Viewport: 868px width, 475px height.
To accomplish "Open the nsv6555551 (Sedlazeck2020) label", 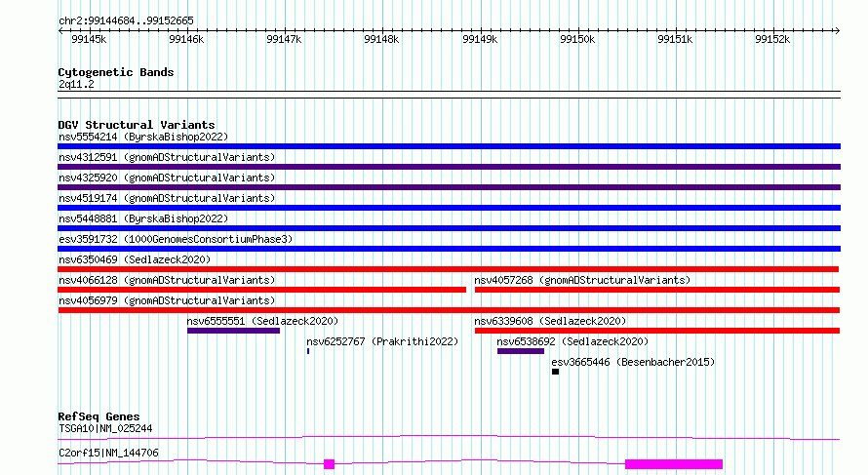I will tap(262, 321).
